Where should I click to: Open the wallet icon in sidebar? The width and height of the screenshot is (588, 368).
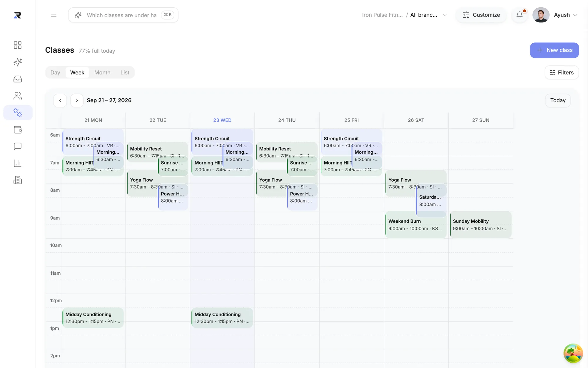coord(18,130)
